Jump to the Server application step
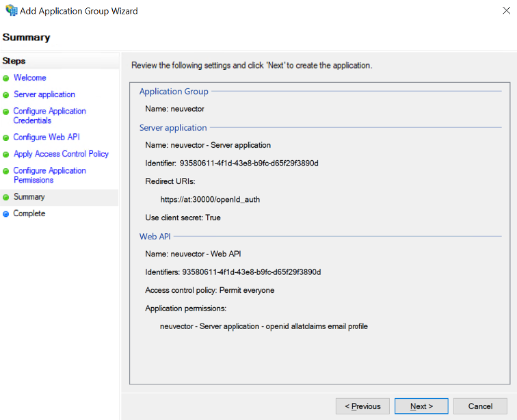 44,94
